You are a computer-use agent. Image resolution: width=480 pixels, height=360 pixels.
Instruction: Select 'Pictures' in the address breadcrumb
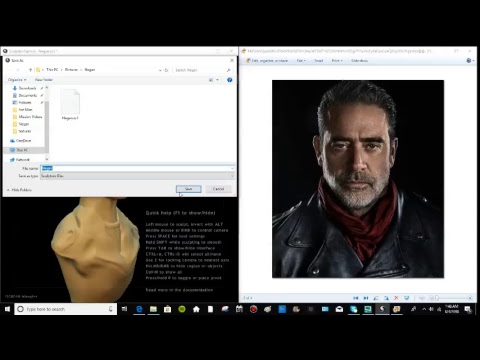coord(71,70)
